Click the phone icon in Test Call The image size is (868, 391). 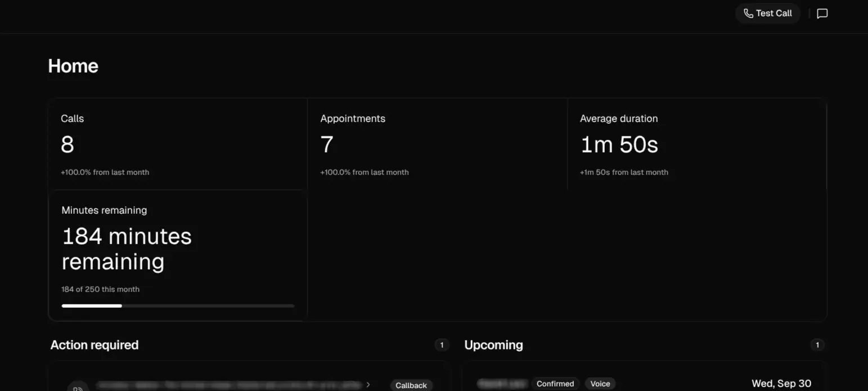click(x=748, y=14)
